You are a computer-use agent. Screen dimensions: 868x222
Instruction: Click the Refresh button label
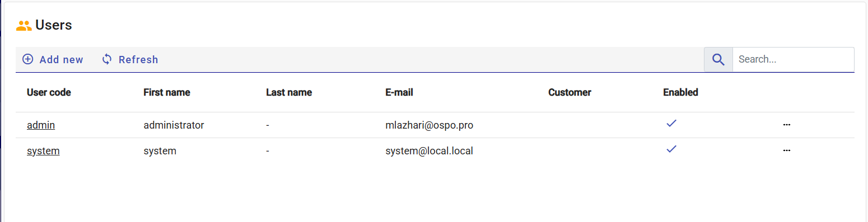click(x=138, y=60)
